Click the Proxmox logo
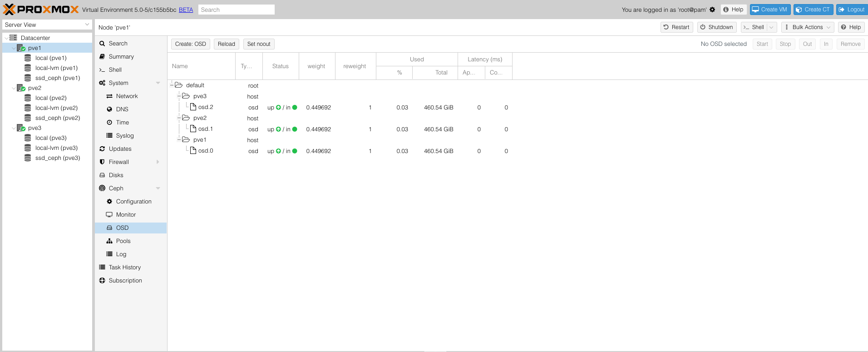Screen dimensions: 868x352 point(41,10)
